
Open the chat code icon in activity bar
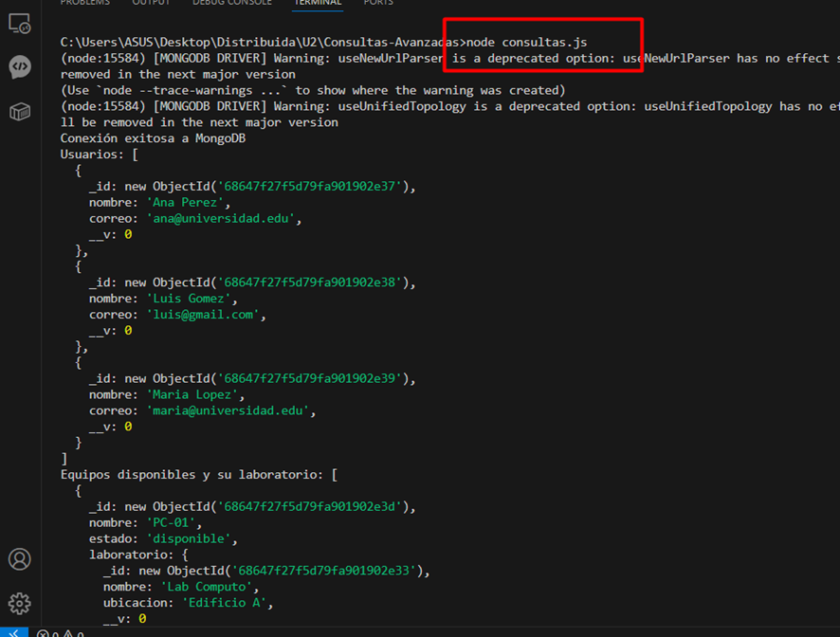coord(20,67)
